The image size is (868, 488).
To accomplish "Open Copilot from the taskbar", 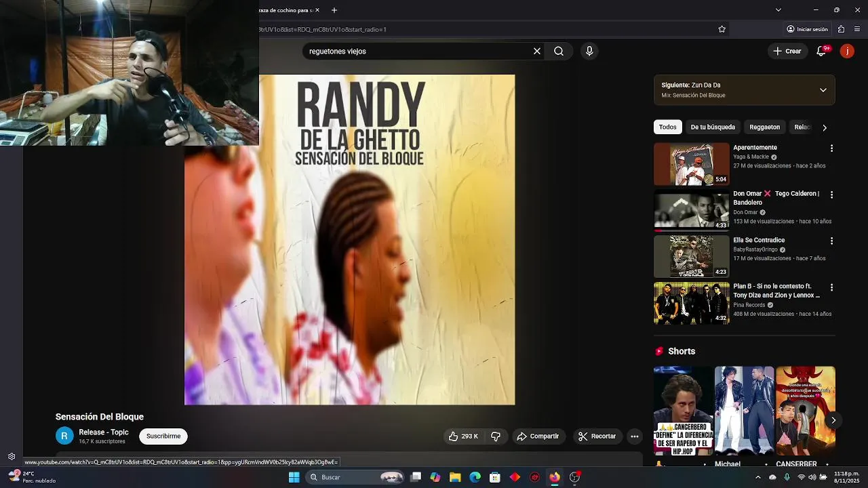I will [435, 477].
